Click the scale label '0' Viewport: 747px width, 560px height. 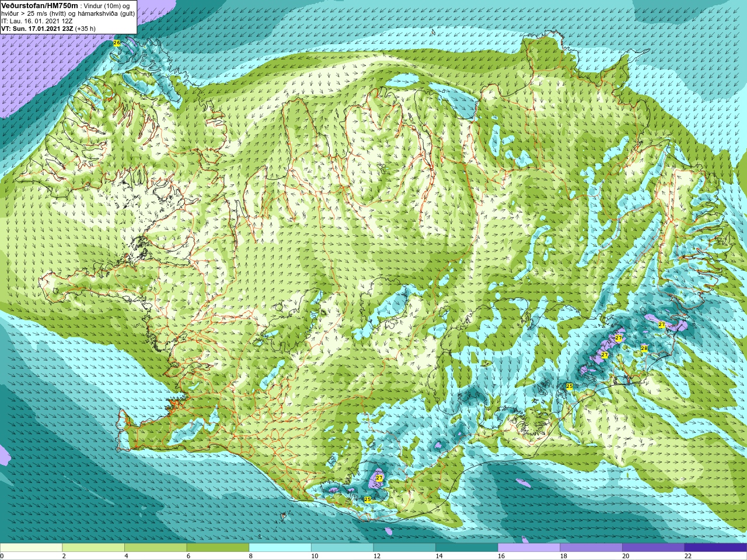point(2,556)
